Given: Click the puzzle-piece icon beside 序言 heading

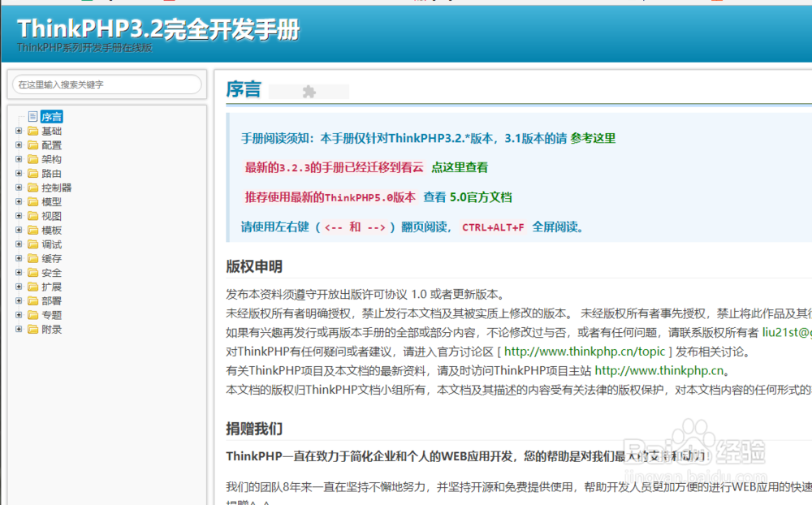Looking at the screenshot, I should point(309,92).
